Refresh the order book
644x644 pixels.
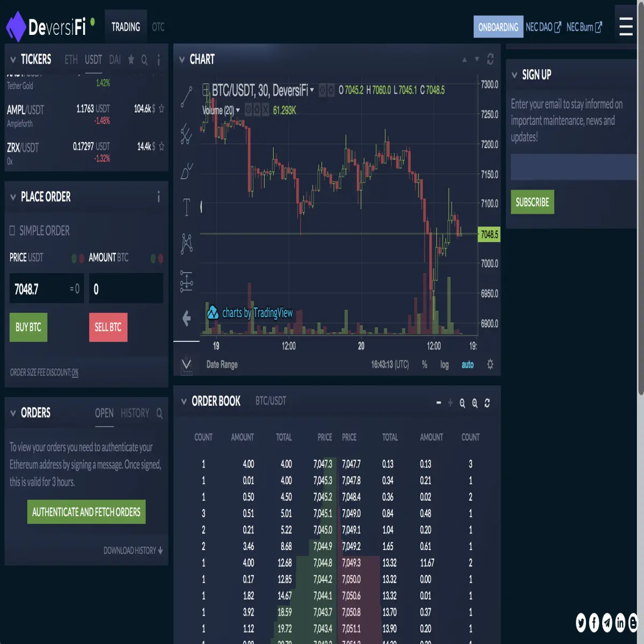click(487, 403)
